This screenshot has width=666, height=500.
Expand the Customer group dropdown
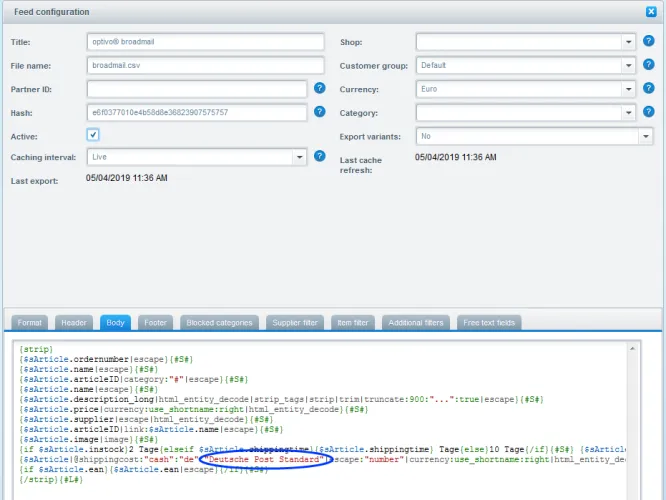[628, 65]
